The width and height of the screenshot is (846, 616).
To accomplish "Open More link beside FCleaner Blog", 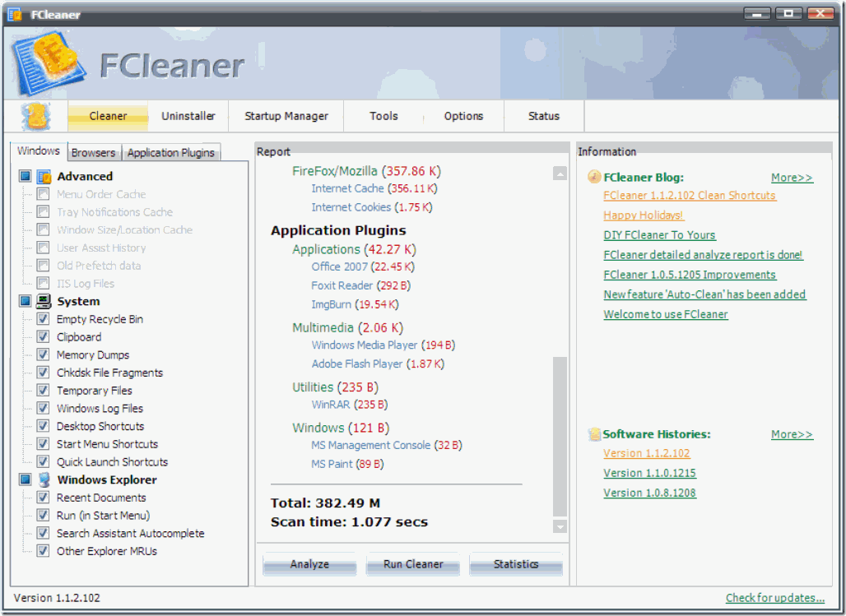I will coord(792,178).
